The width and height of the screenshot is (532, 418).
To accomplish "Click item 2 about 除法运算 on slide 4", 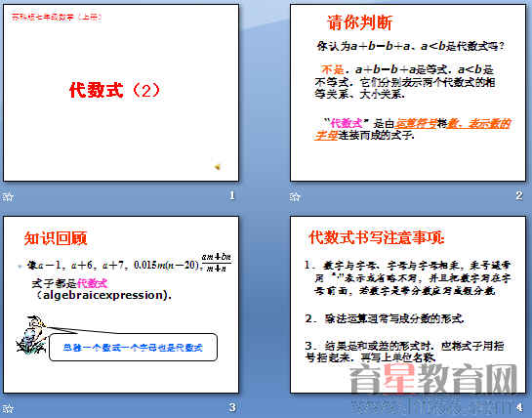I will click(x=385, y=318).
